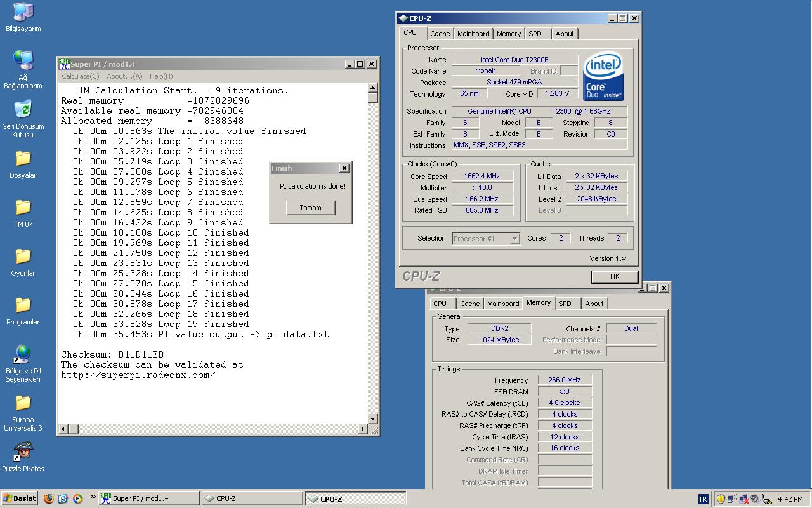
Task: Open the About...(A) menu in Super PI
Action: point(124,76)
